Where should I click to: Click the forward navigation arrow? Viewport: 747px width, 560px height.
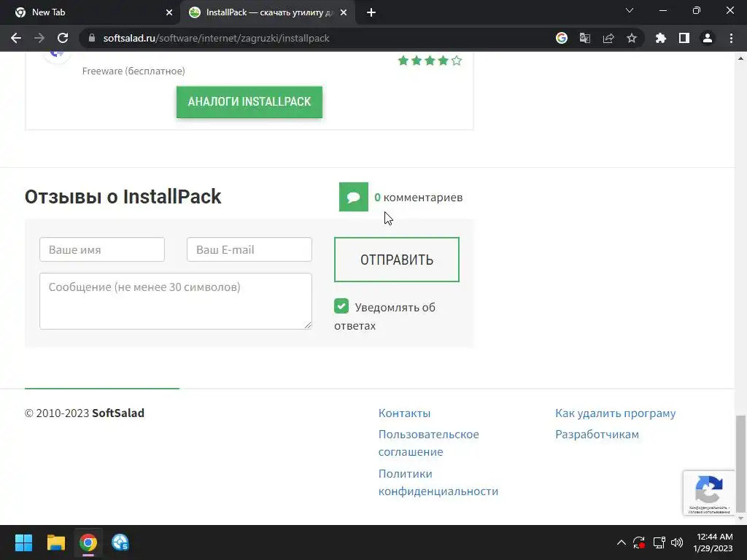click(39, 38)
